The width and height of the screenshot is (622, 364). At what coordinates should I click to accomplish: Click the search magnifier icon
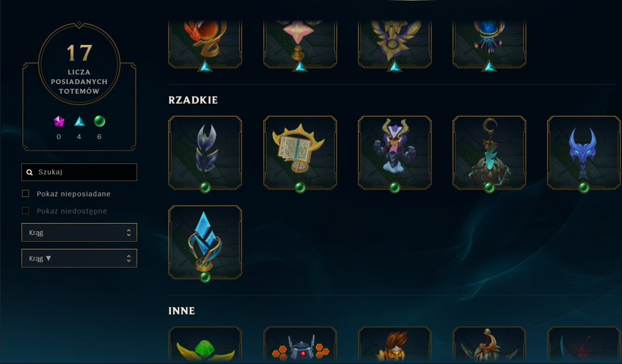[x=30, y=172]
